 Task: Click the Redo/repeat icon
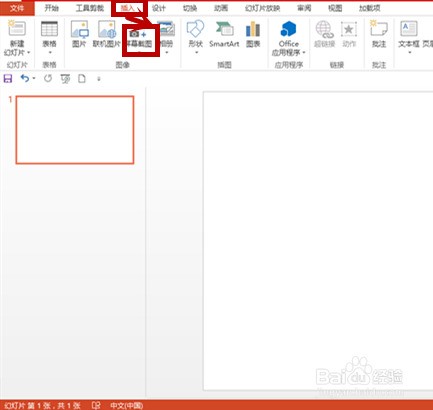(48, 79)
